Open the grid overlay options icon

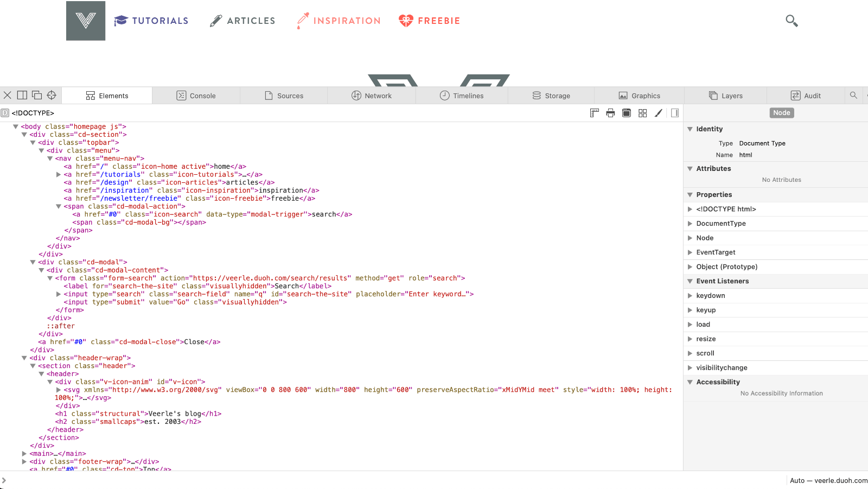pos(642,113)
